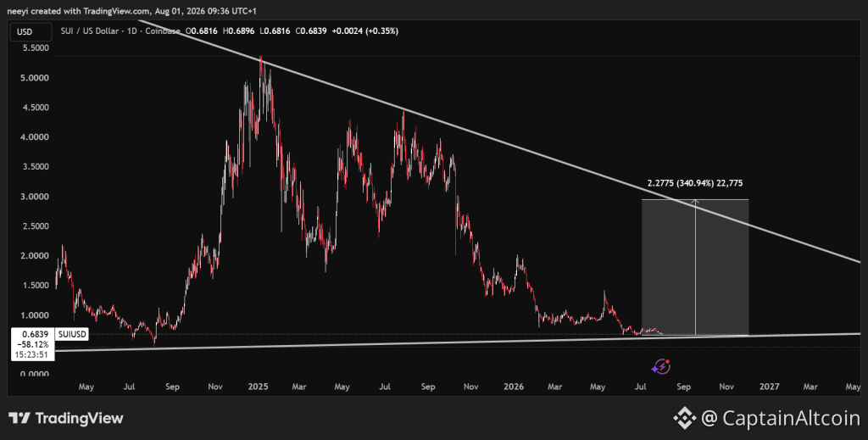Screen dimensions: 868x440
Task: Open the USD currency selector
Action: pyautogui.click(x=31, y=31)
